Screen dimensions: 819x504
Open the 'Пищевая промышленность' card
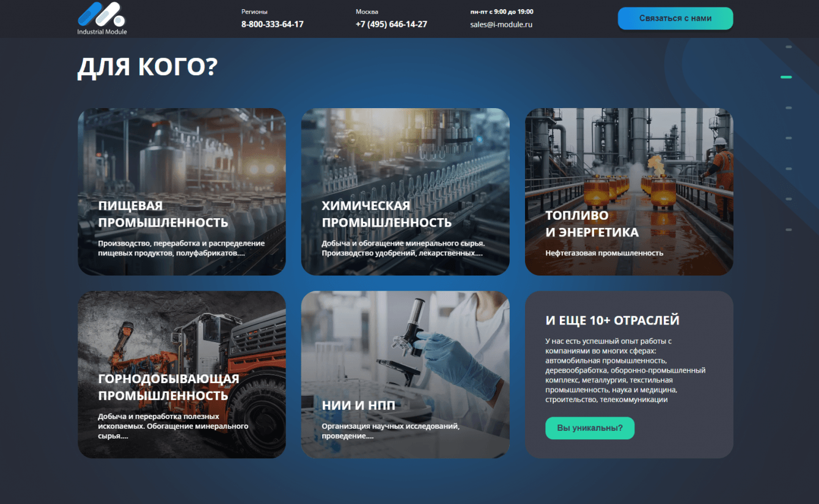click(x=182, y=192)
